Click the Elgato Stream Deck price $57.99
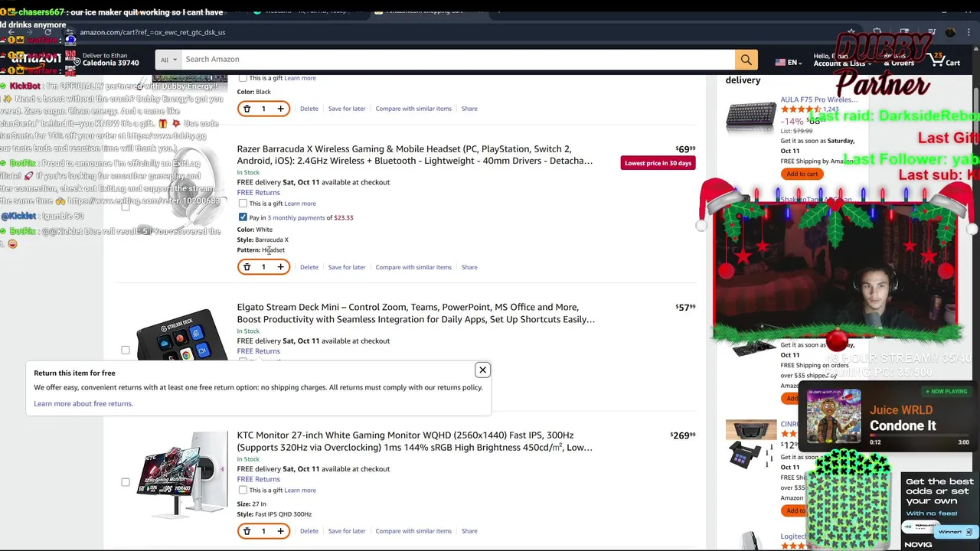Image resolution: width=980 pixels, height=551 pixels. pos(685,308)
